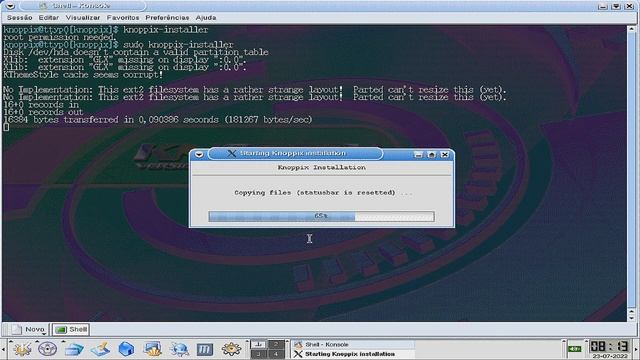Click the panel hide arrow on right edge

click(636, 349)
